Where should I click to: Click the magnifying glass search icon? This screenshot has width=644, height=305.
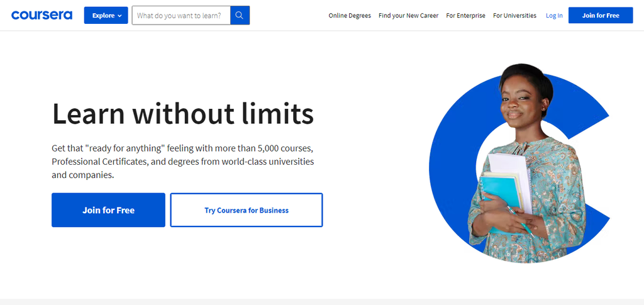(240, 15)
